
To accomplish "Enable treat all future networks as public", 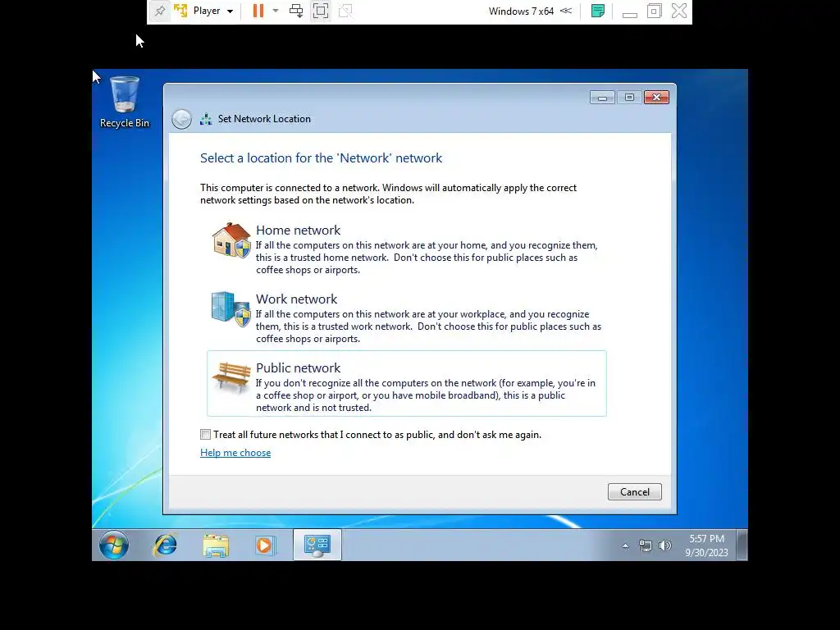I will click(205, 435).
